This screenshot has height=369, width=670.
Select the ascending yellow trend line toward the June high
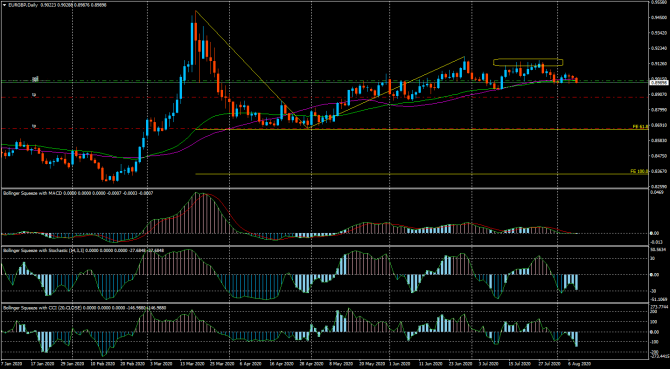pyautogui.click(x=386, y=93)
